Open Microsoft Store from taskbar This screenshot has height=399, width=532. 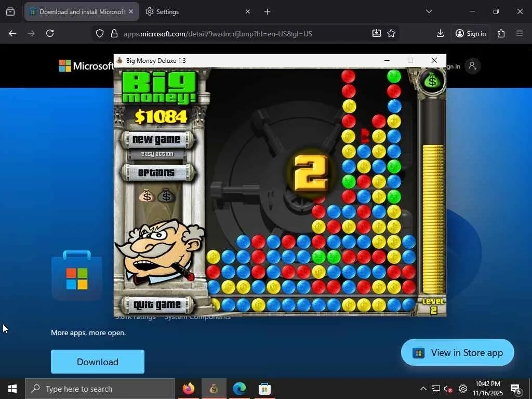(264, 389)
